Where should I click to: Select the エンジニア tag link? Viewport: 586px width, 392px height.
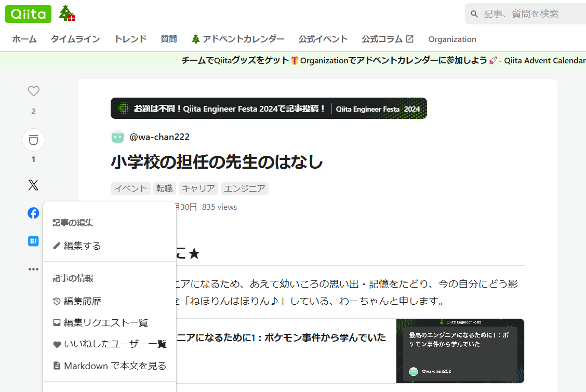[245, 188]
